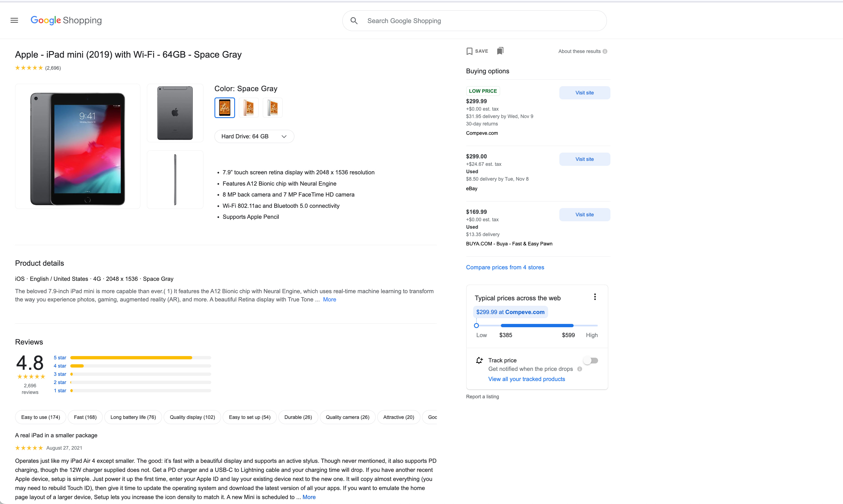Click the price drop info icon
This screenshot has height=504, width=843.
580,369
